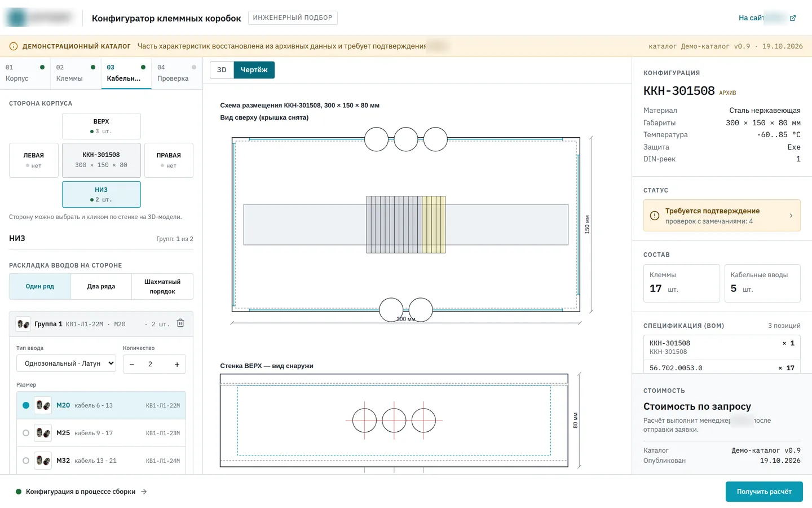Click the arrow next to Конфигурация в процессе сборки
Viewport: 812px width, 508px height.
coord(144,492)
